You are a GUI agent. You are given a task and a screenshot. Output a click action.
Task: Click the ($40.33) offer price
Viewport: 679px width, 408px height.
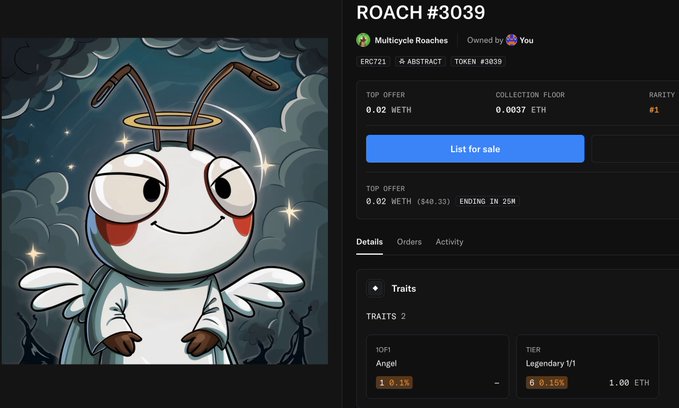click(x=433, y=201)
